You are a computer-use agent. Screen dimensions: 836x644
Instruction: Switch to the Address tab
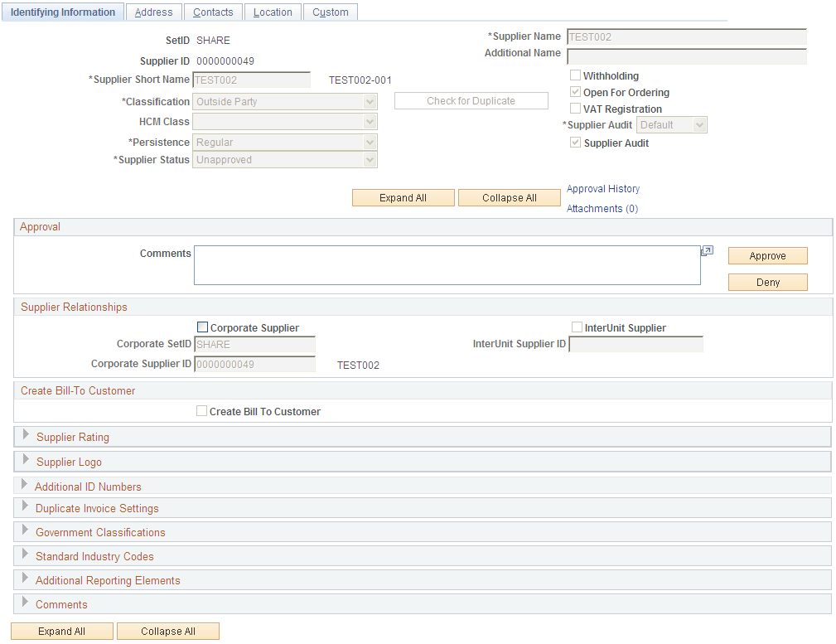point(153,12)
